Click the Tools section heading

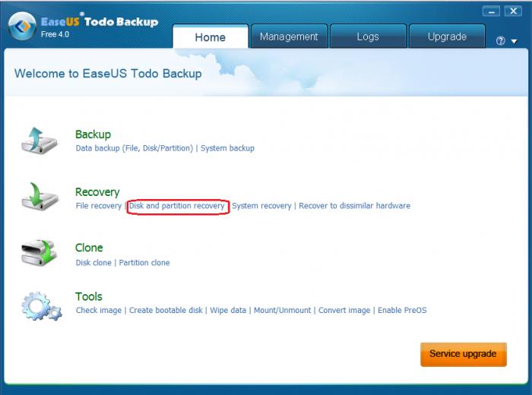[x=89, y=296]
